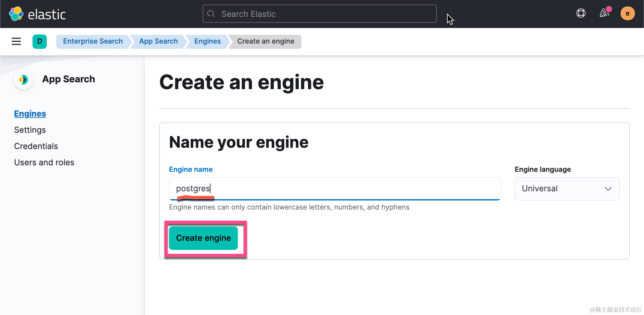644x315 pixels.
Task: Go to Enterprise Search breadcrumb
Action: click(x=93, y=41)
